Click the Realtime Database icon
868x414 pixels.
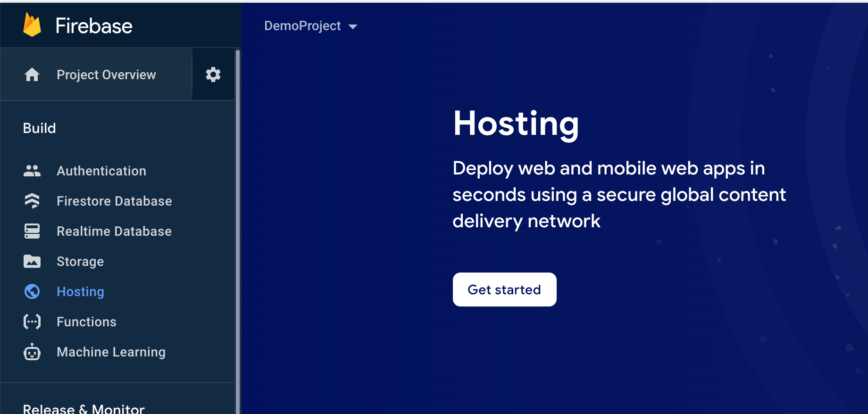tap(32, 231)
